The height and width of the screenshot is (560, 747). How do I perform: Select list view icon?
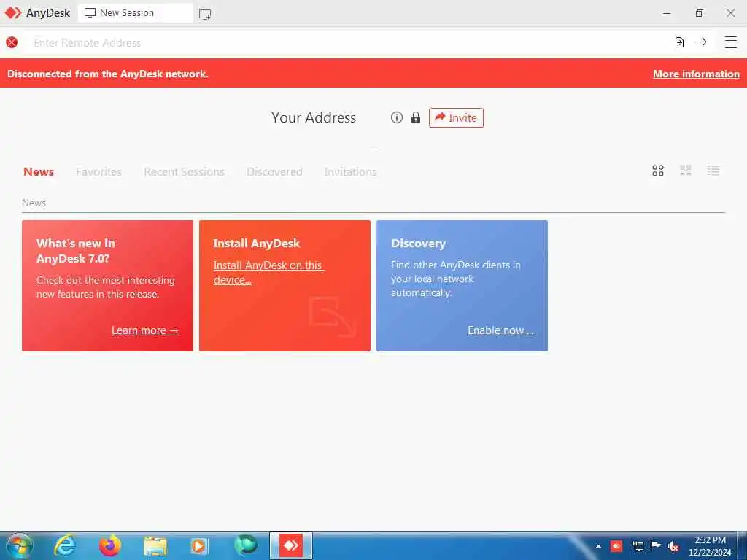pos(713,171)
